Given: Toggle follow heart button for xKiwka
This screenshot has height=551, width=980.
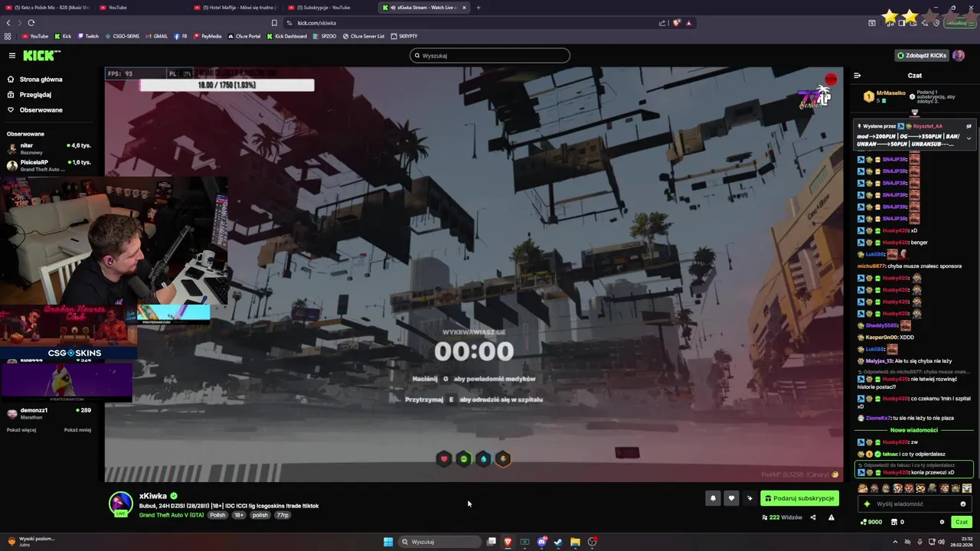Looking at the screenshot, I should tap(731, 498).
